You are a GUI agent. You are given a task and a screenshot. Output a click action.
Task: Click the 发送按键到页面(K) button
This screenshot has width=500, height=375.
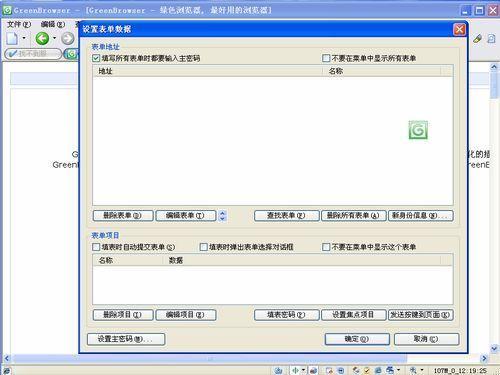pos(421,315)
